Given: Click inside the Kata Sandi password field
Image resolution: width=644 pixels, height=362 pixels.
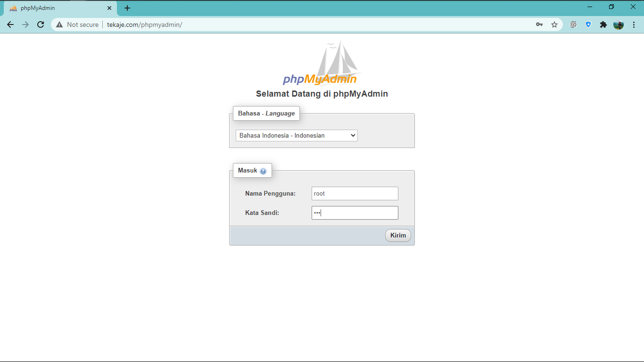Looking at the screenshot, I should coord(355,213).
